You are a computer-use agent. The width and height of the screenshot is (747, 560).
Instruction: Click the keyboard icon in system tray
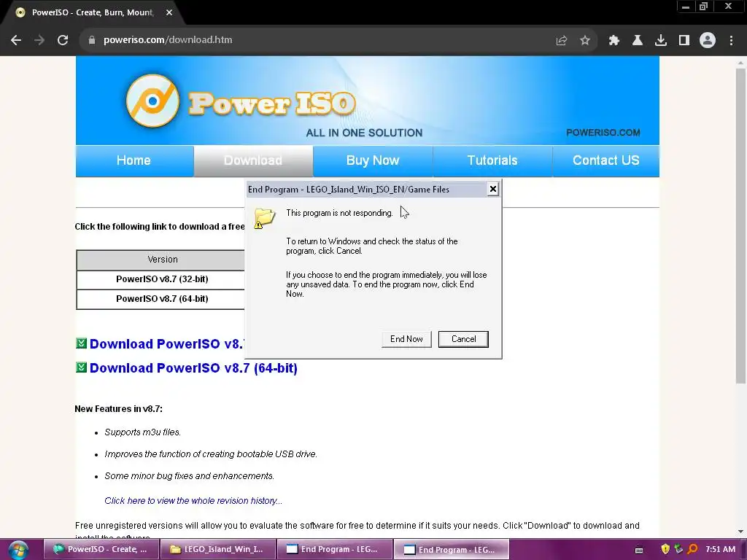point(639,550)
